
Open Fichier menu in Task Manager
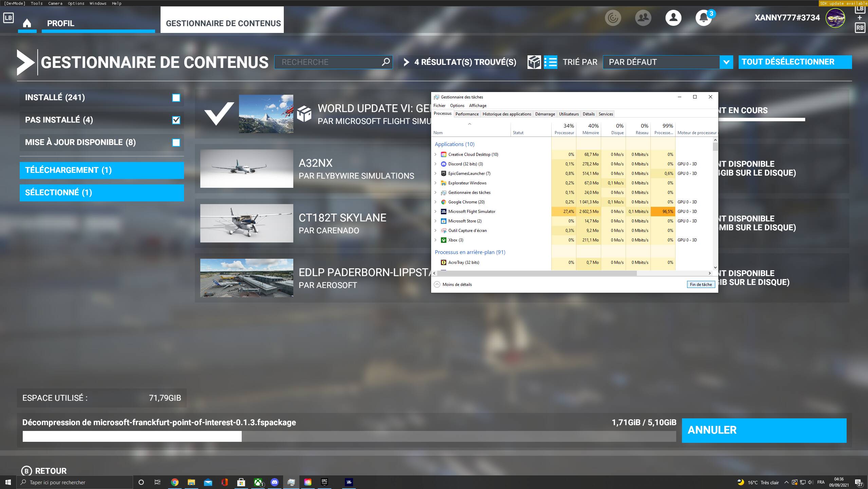click(x=439, y=106)
